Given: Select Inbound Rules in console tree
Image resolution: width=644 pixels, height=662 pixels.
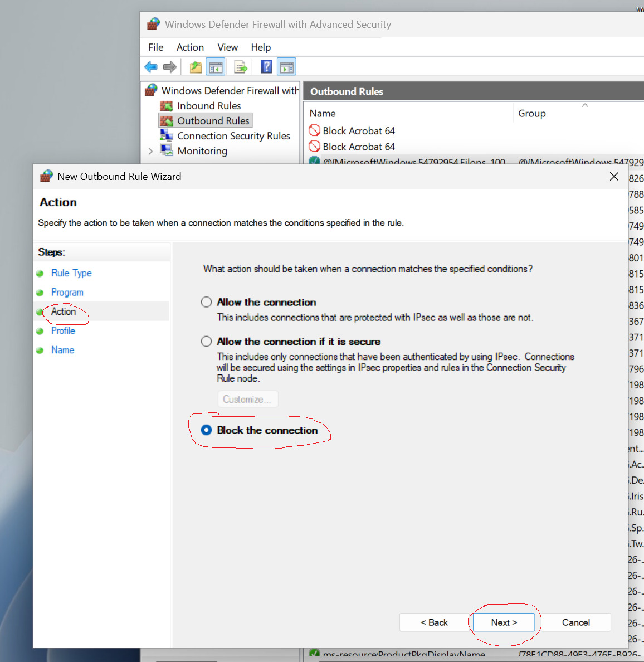Looking at the screenshot, I should (209, 105).
